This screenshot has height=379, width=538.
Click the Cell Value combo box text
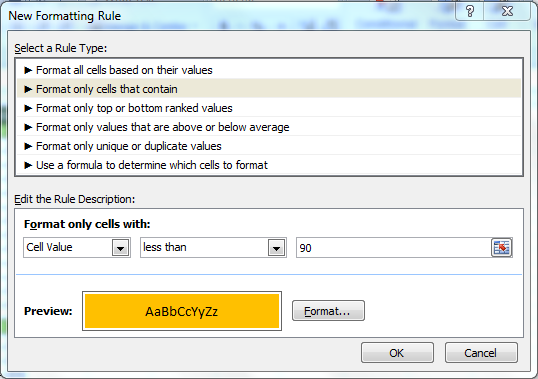tap(49, 247)
